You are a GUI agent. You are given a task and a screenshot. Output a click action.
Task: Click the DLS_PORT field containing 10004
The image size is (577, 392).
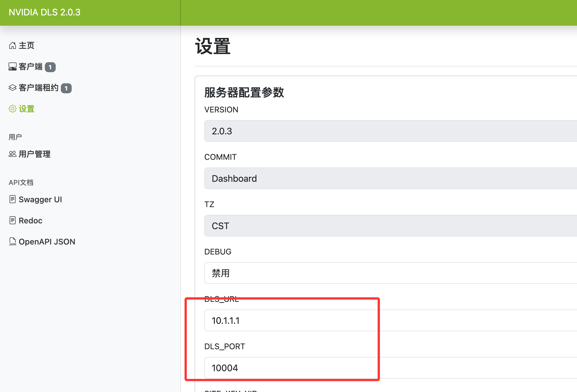390,368
